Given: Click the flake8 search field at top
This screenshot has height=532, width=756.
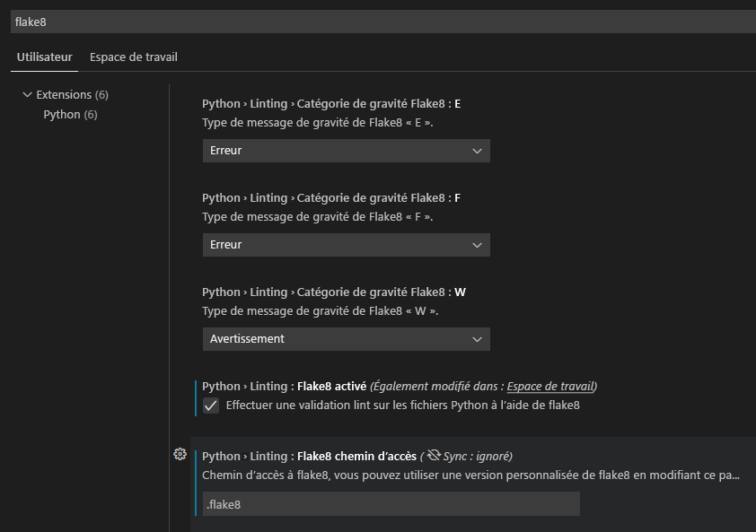Looking at the screenshot, I should click(x=377, y=21).
